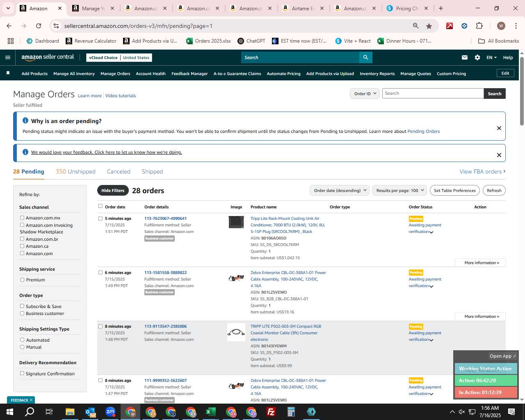Open the settings gear icon
Image resolution: width=525 pixels, height=420 pixels.
click(477, 57)
